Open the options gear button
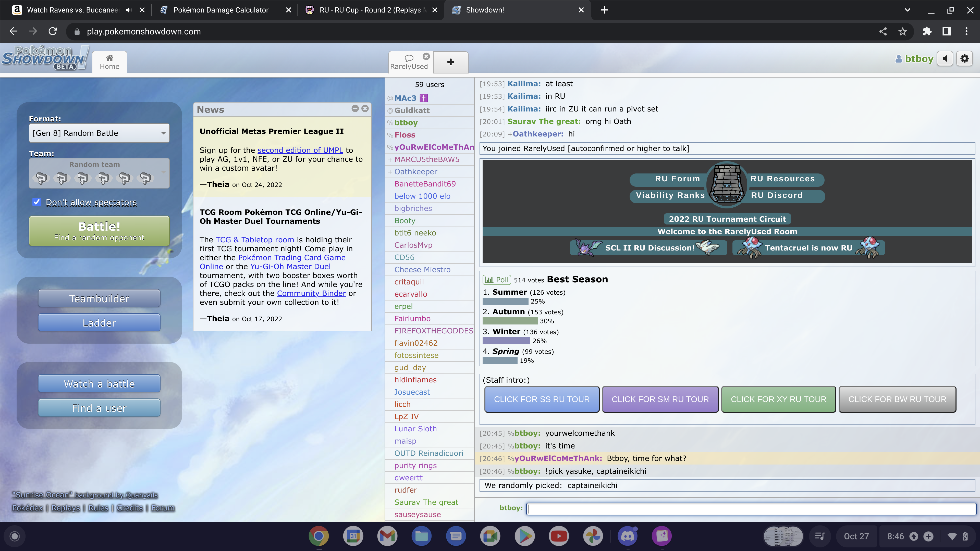Screen dimensions: 980x551 pyautogui.click(x=964, y=59)
